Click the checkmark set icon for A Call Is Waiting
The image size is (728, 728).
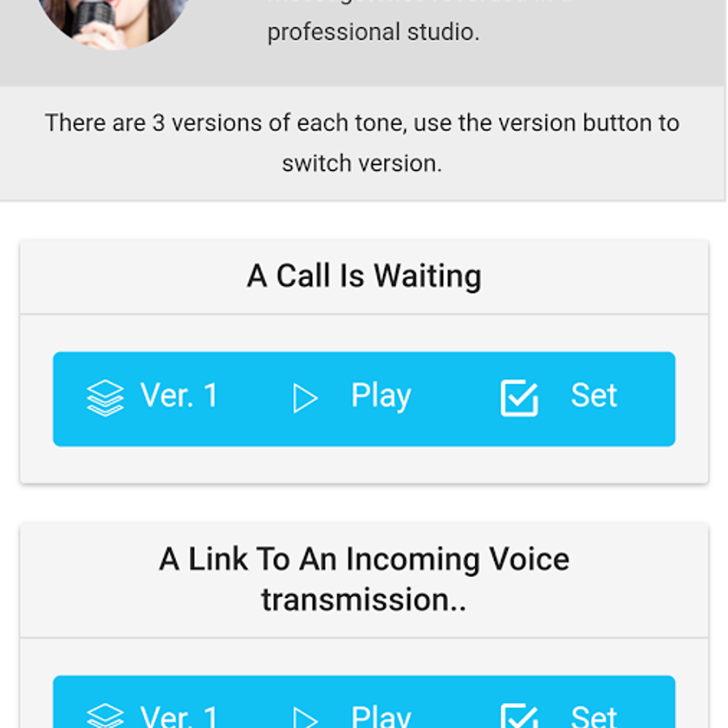519,398
